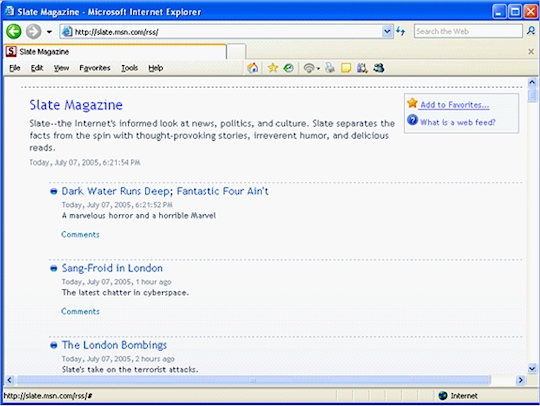Expand the feeds icon dropdown arrow

pos(318,69)
